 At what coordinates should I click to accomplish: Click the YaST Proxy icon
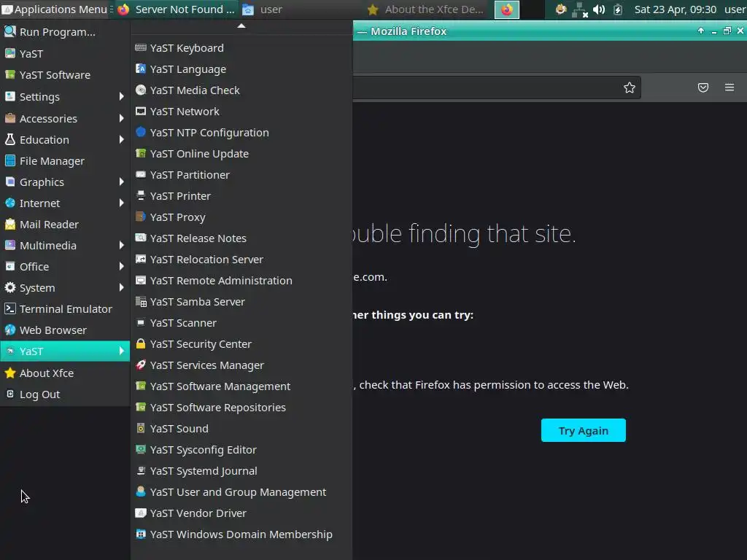(x=141, y=217)
